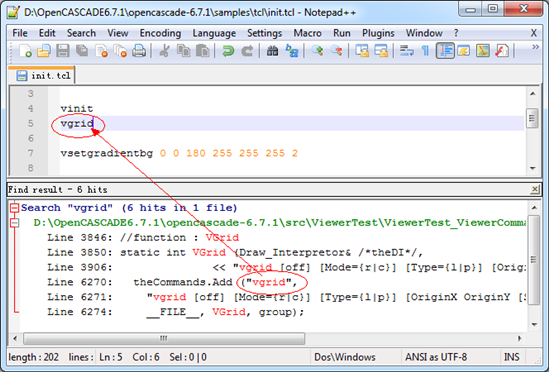This screenshot has width=549, height=372.
Task: Click the "Line 6274: __FILE__, VGrid, group" result
Action: pyautogui.click(x=175, y=312)
